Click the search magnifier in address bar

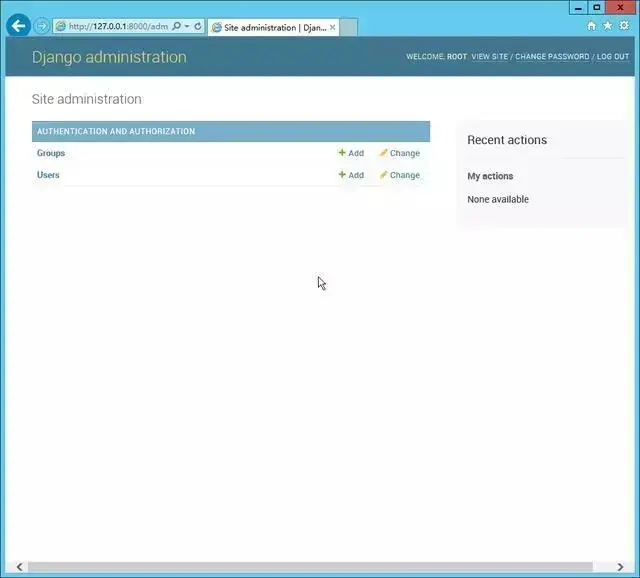click(176, 26)
